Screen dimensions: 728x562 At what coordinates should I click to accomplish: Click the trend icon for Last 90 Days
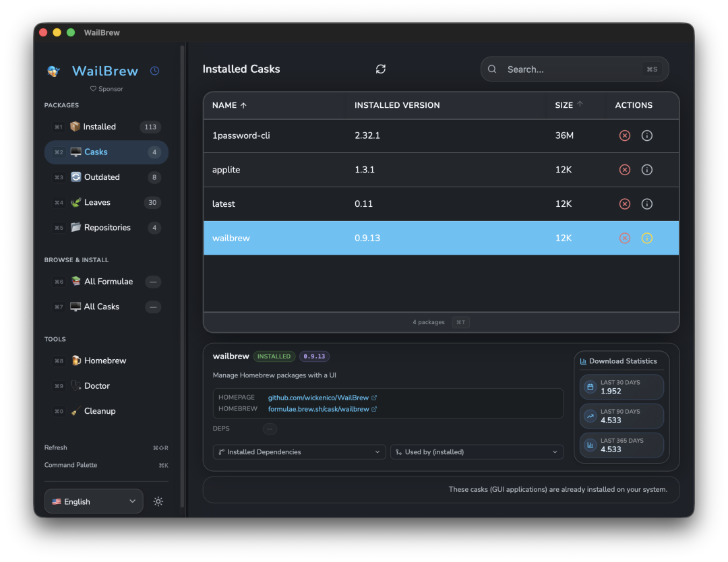tap(590, 416)
